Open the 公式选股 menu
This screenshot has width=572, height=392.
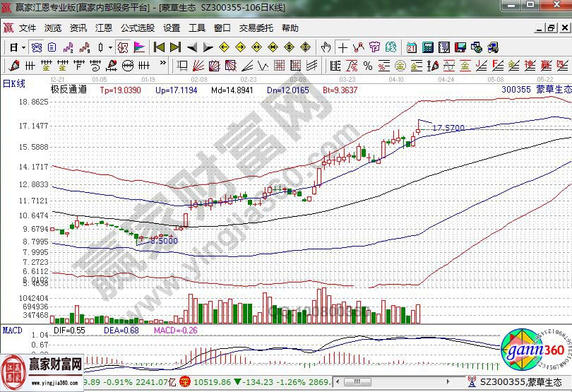[137, 28]
